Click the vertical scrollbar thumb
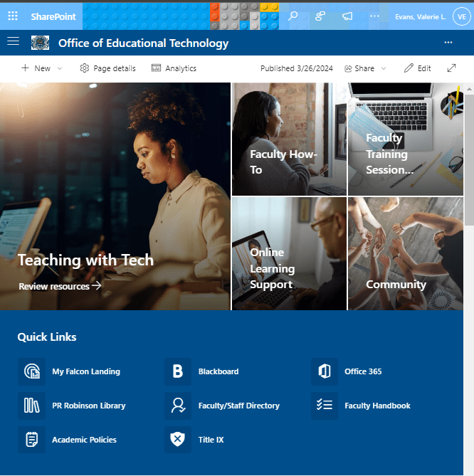This screenshot has height=476, width=474. [469, 159]
